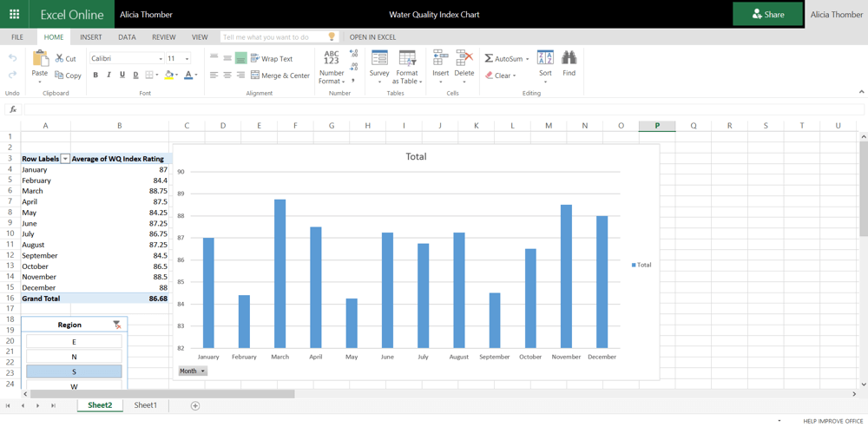
Task: Open the app launcher grid icon
Action: pyautogui.click(x=14, y=14)
